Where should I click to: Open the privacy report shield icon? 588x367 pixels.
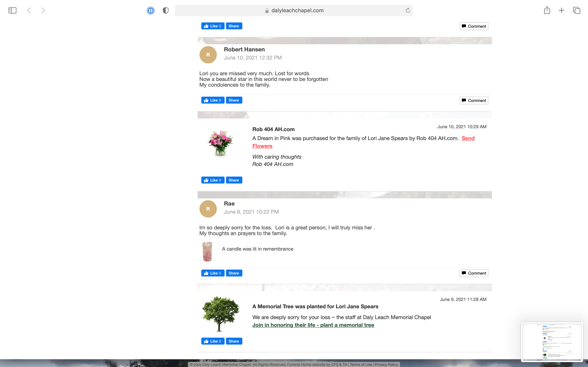point(166,10)
